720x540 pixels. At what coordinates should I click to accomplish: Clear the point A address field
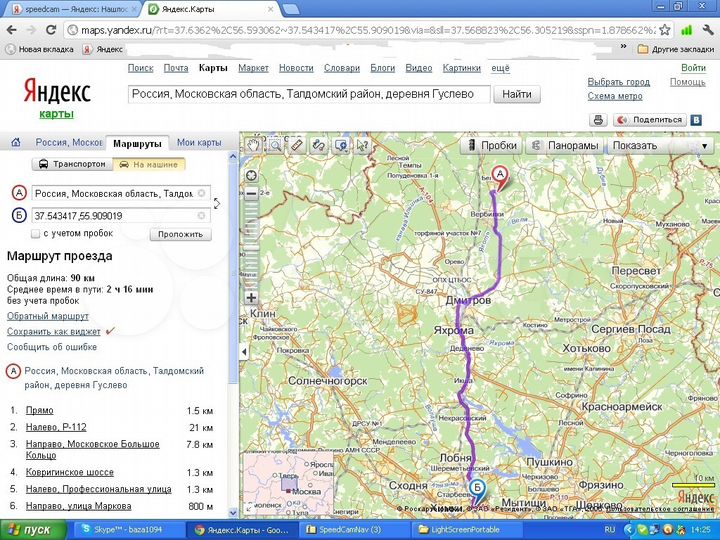coord(201,193)
